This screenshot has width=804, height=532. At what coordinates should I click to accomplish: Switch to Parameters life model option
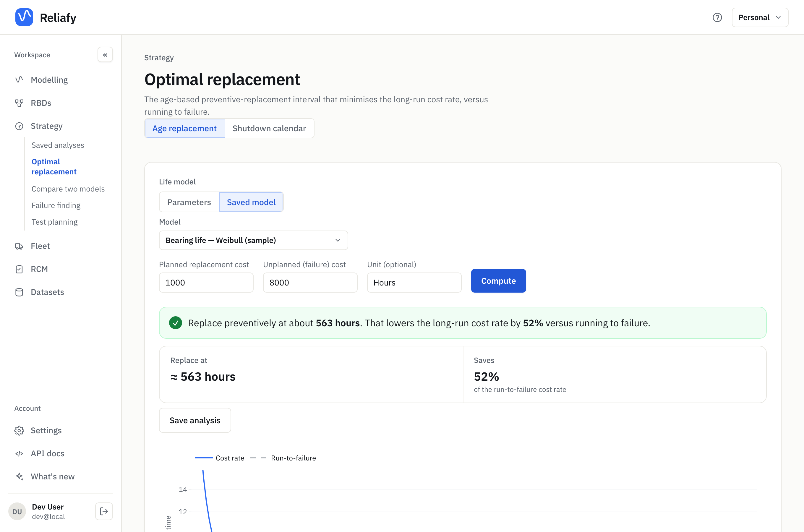(x=189, y=202)
